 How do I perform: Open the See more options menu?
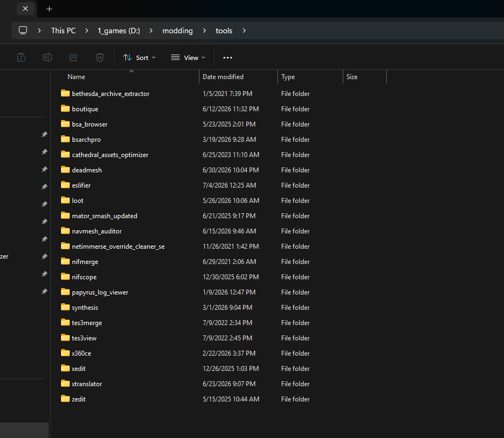click(228, 58)
